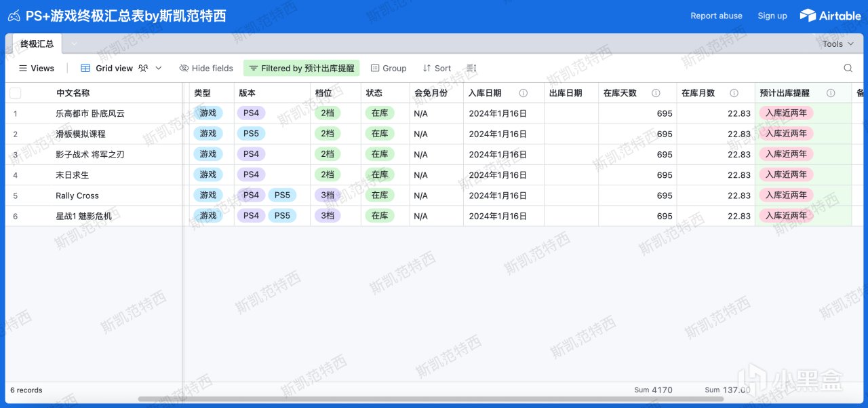Click 入库近两年 tag in Rally Cross row
The width and height of the screenshot is (868, 408).
point(786,195)
